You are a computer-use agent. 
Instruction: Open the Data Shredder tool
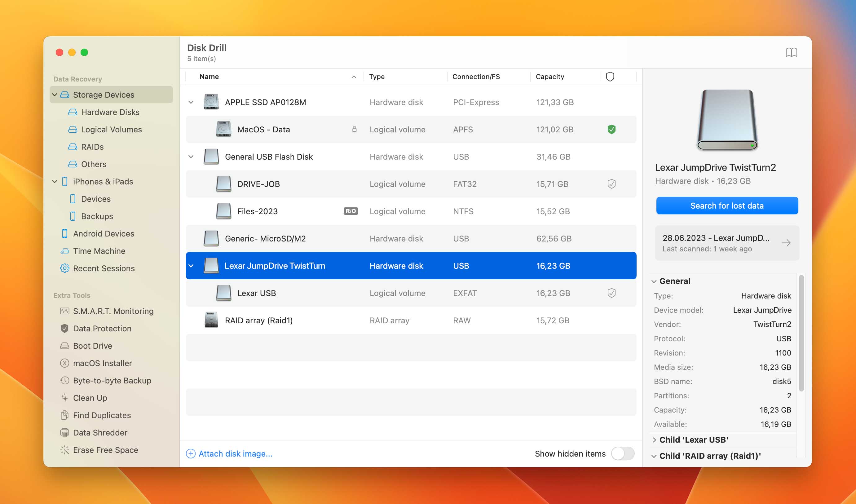pyautogui.click(x=100, y=432)
